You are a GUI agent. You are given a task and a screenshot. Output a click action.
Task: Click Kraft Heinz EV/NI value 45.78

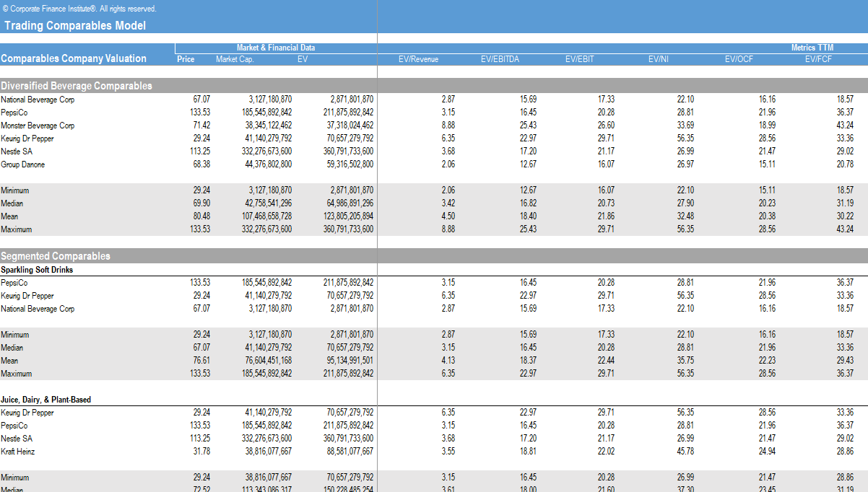(x=685, y=452)
